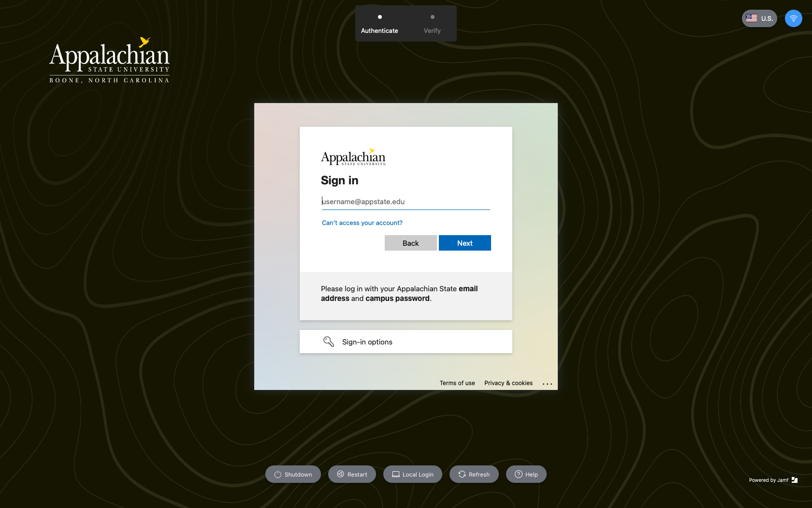Click the Wi-Fi network icon

pyautogui.click(x=793, y=18)
